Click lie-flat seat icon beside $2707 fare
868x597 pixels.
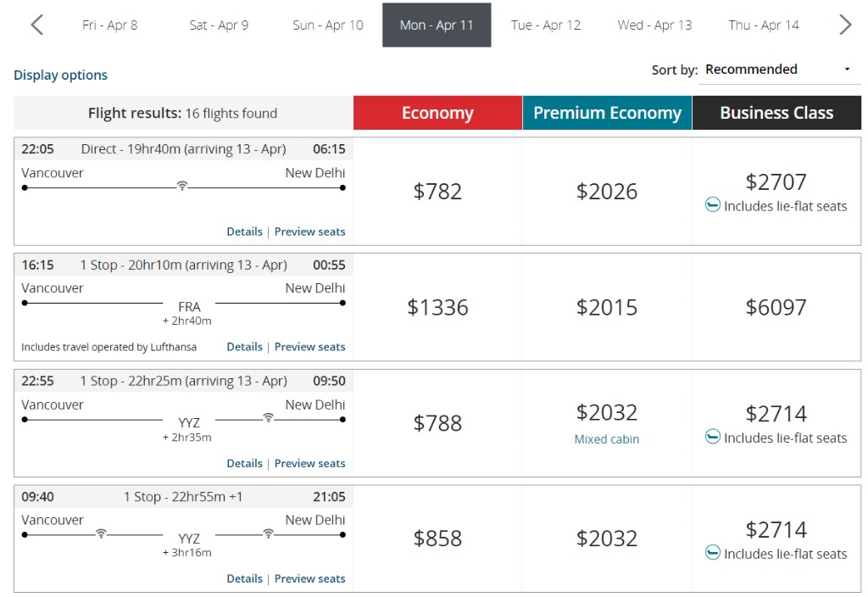[712, 205]
